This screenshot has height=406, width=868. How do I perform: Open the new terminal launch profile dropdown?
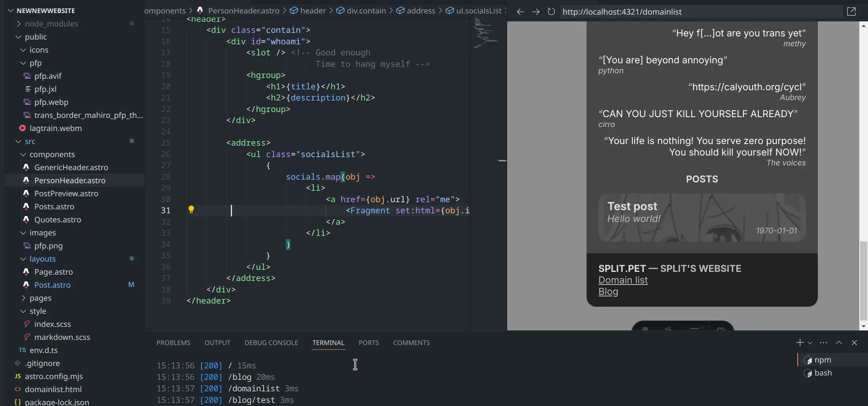tap(810, 343)
